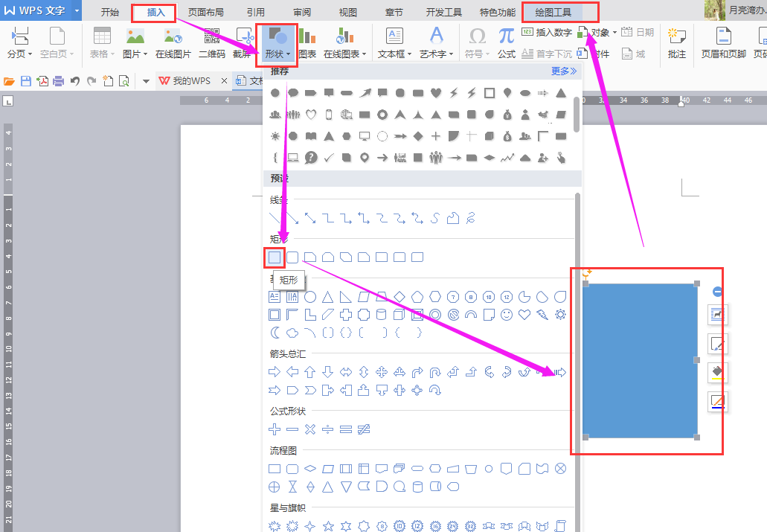Image resolution: width=767 pixels, height=532 pixels.
Task: Open the WPS 文字 application menu arrow
Action: (x=77, y=10)
